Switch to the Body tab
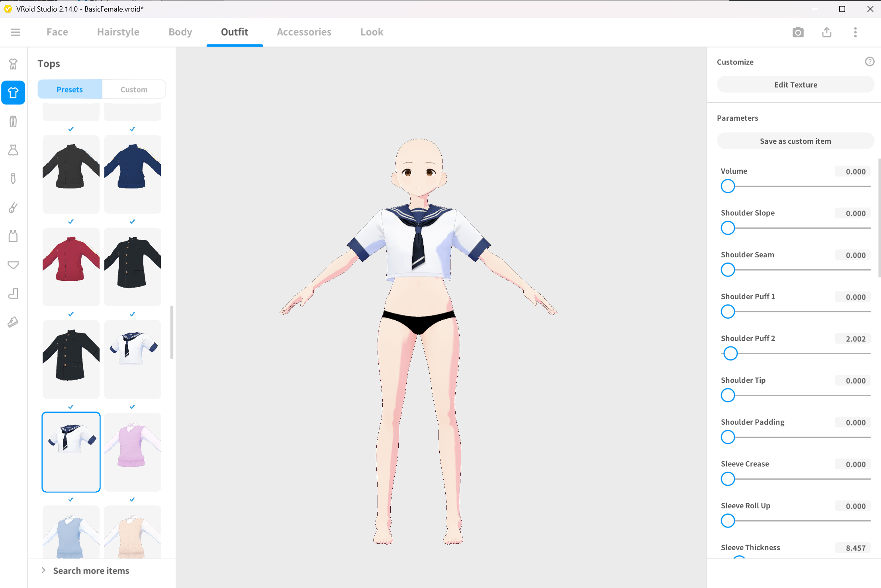Viewport: 881px width, 588px height. click(180, 32)
